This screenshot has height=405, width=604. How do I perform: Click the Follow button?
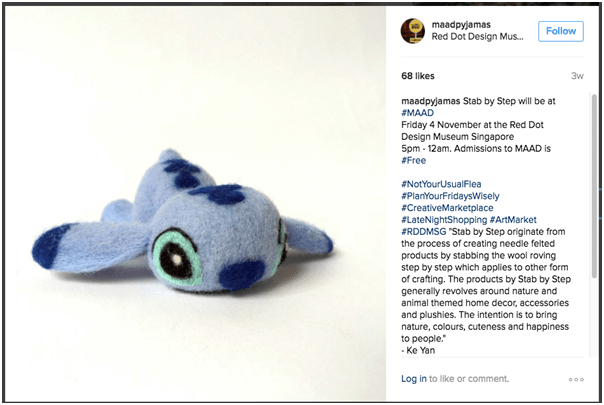coord(561,31)
